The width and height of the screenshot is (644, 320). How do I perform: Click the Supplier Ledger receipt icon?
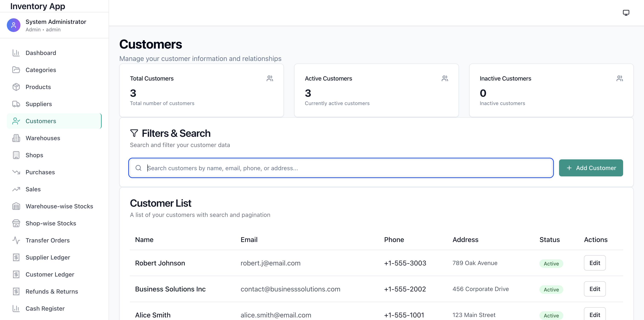16,257
